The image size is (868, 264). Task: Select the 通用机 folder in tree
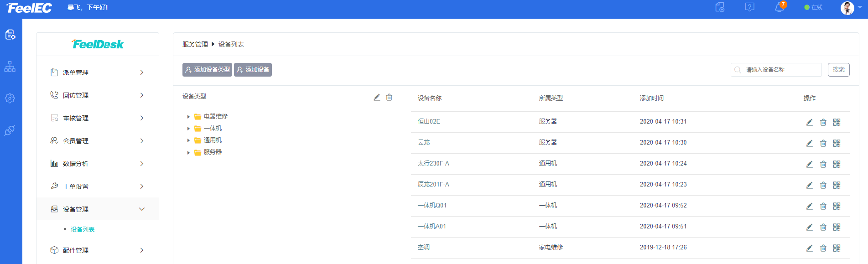(208, 140)
